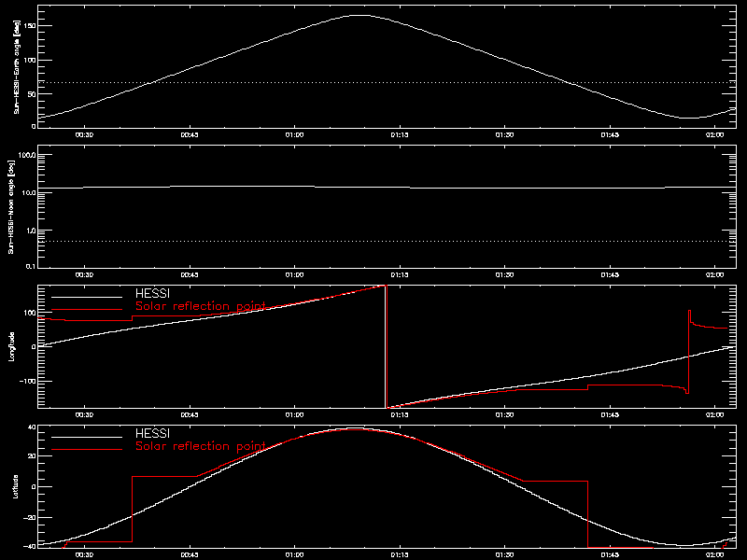
Task: Click the Longitude axis label
Action: tap(11, 346)
